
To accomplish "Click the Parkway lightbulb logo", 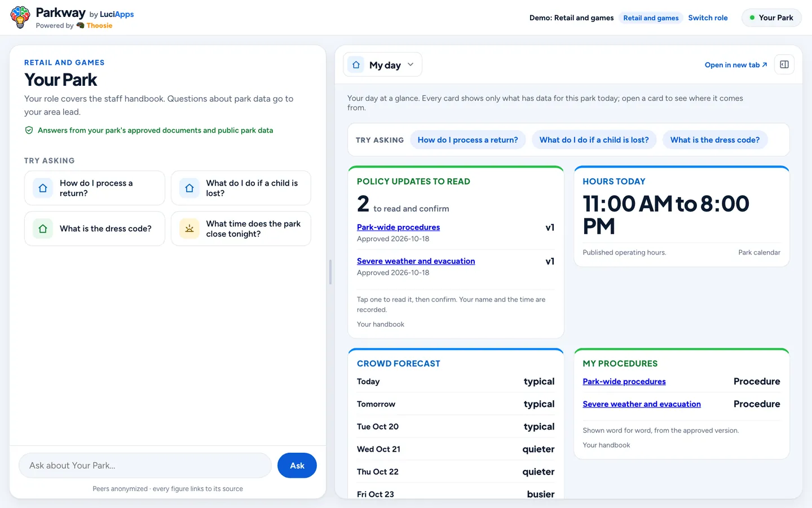I will [x=20, y=17].
